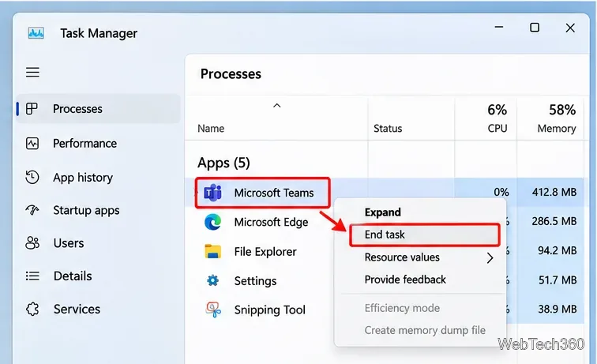Click the Services puzzle icon
The height and width of the screenshot is (364, 597).
pyautogui.click(x=32, y=309)
